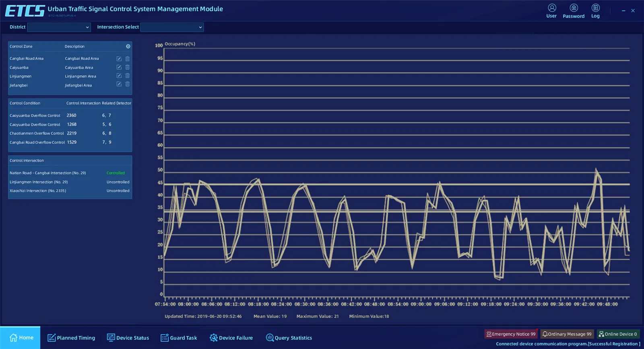Open the Device Status tab
Viewport: 644px width, 349px height.
coord(128,338)
